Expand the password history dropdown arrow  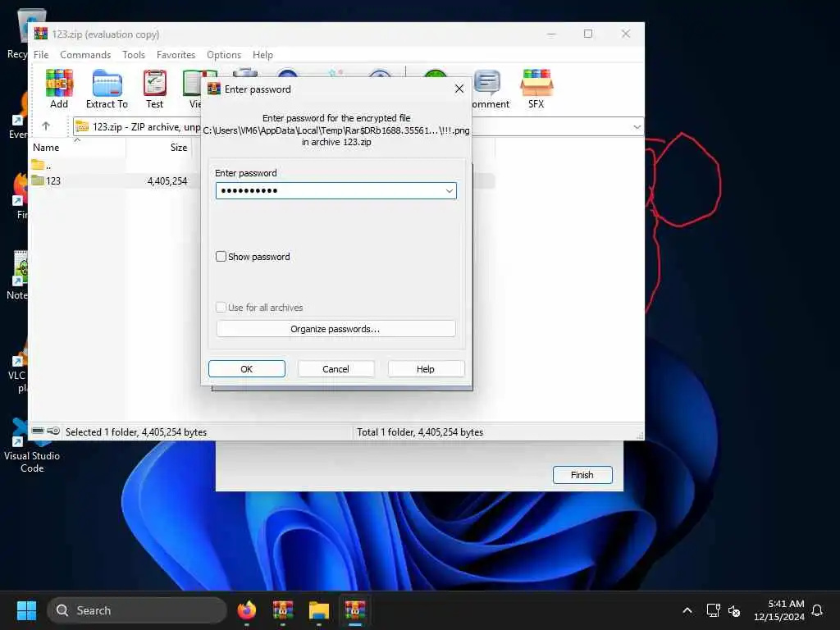[449, 190]
